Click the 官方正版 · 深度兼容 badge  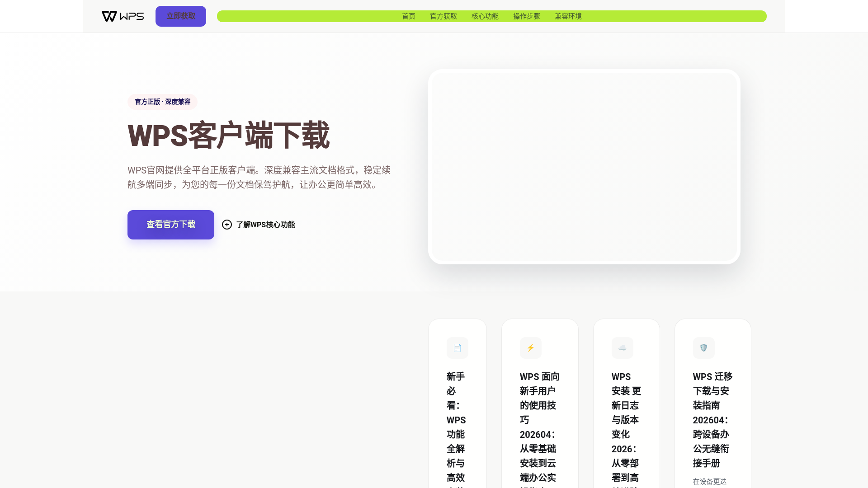click(x=162, y=102)
